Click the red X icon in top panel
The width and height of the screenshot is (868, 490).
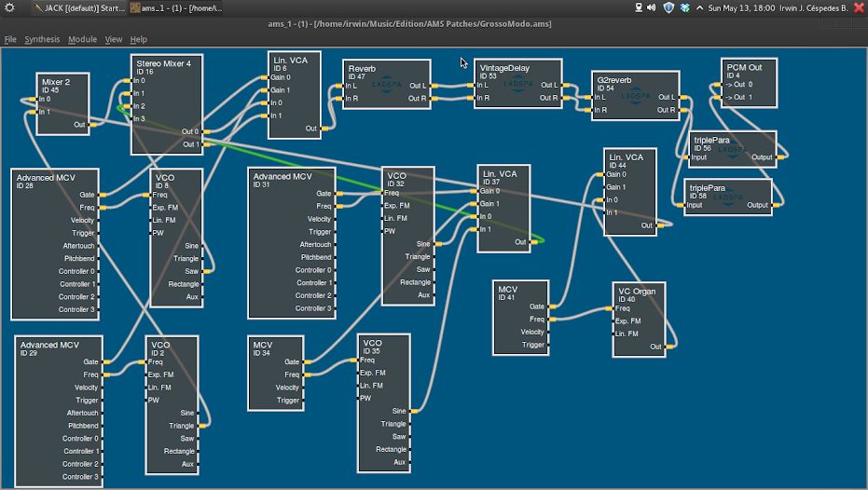click(858, 7)
